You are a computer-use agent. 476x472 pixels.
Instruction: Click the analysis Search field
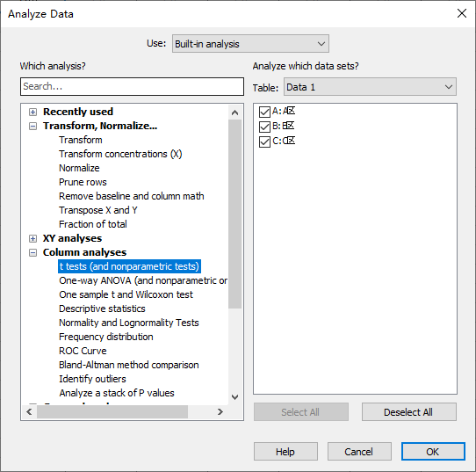point(132,86)
